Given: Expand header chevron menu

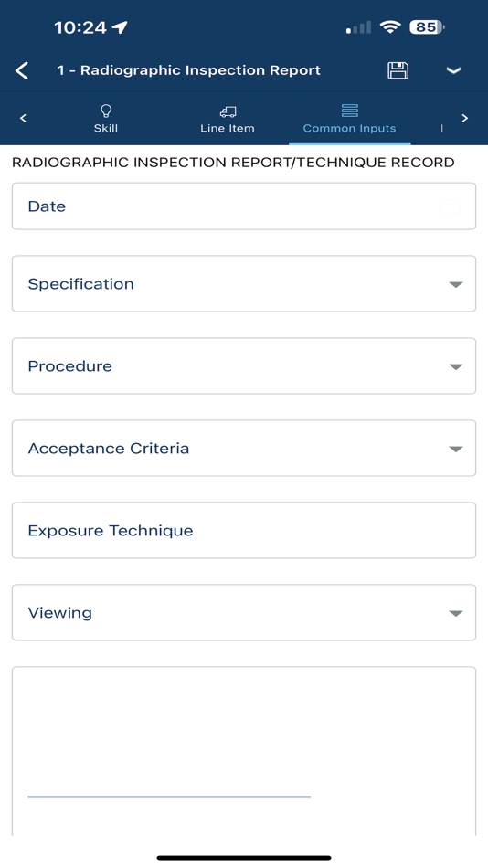Looking at the screenshot, I should 453,70.
